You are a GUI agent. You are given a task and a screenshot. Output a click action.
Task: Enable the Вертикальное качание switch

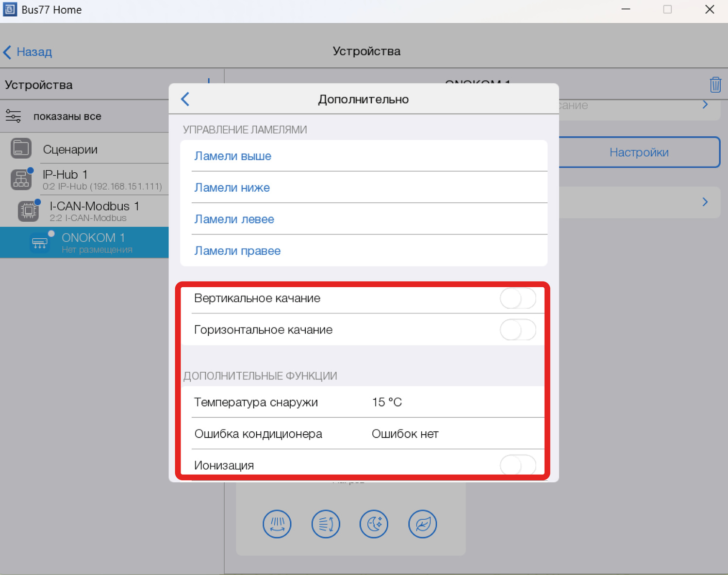(517, 298)
